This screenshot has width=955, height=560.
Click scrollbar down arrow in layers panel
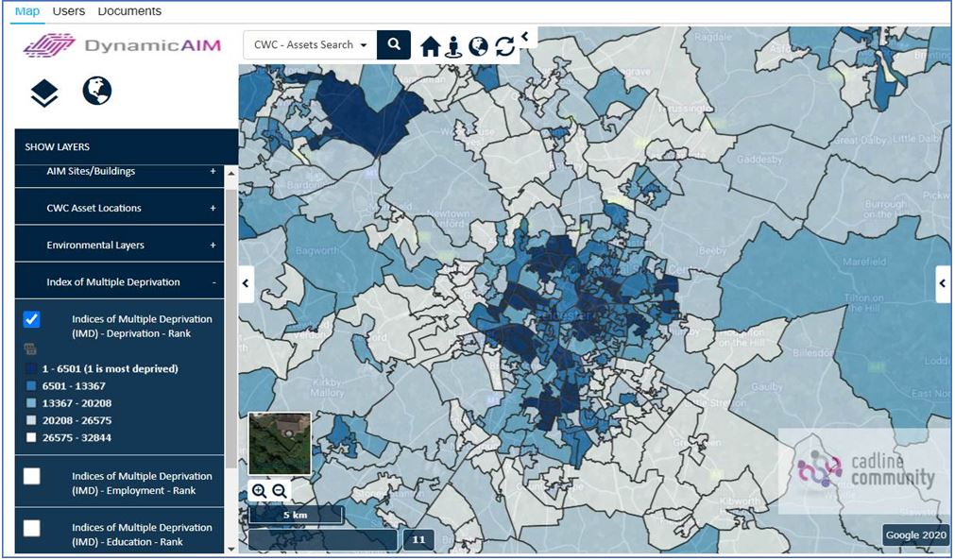(230, 549)
